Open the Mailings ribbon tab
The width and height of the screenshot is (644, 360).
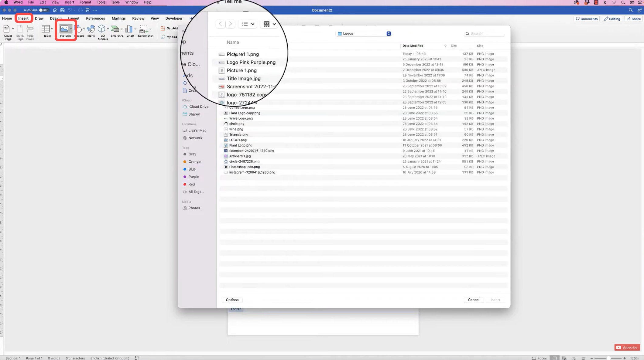118,18
